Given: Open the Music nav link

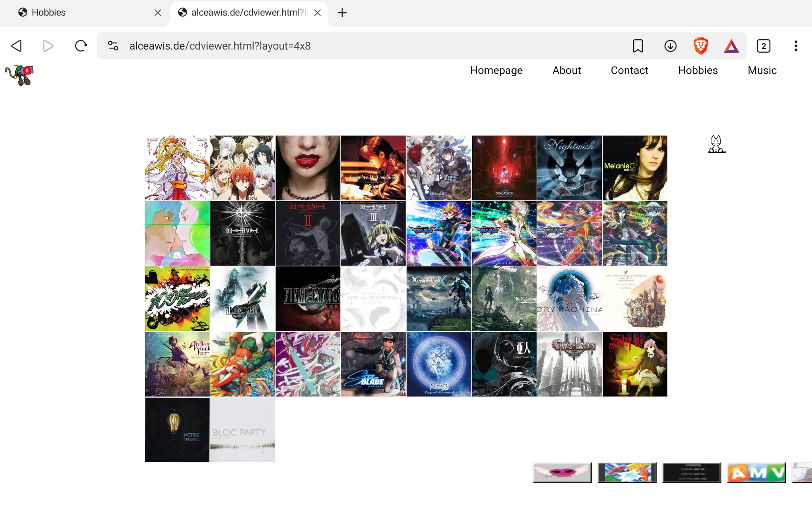Looking at the screenshot, I should pyautogui.click(x=762, y=70).
